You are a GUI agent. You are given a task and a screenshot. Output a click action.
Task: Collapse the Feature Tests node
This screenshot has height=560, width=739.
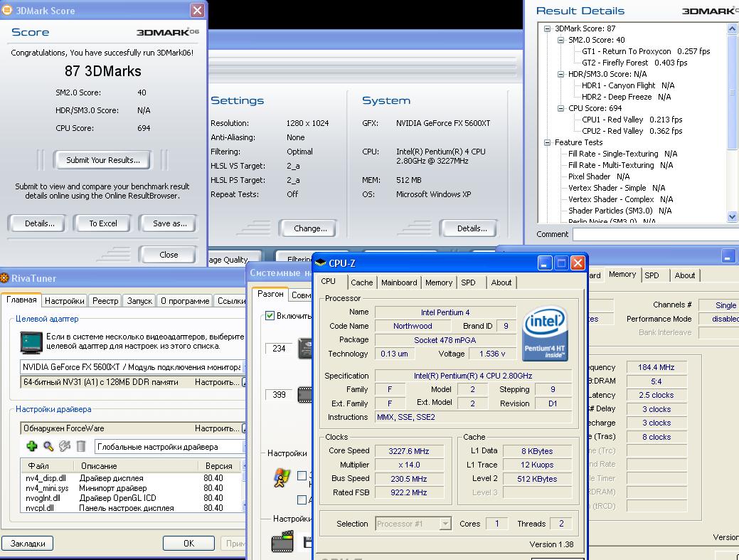(x=547, y=142)
